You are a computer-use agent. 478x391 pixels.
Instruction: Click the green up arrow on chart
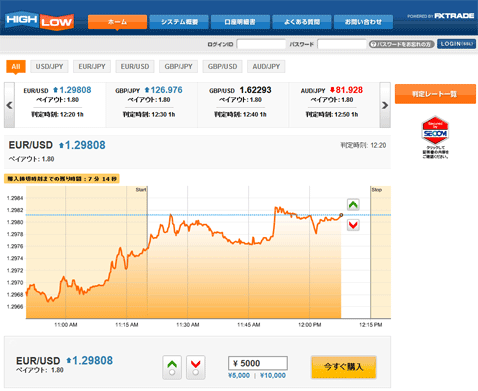pyautogui.click(x=353, y=204)
